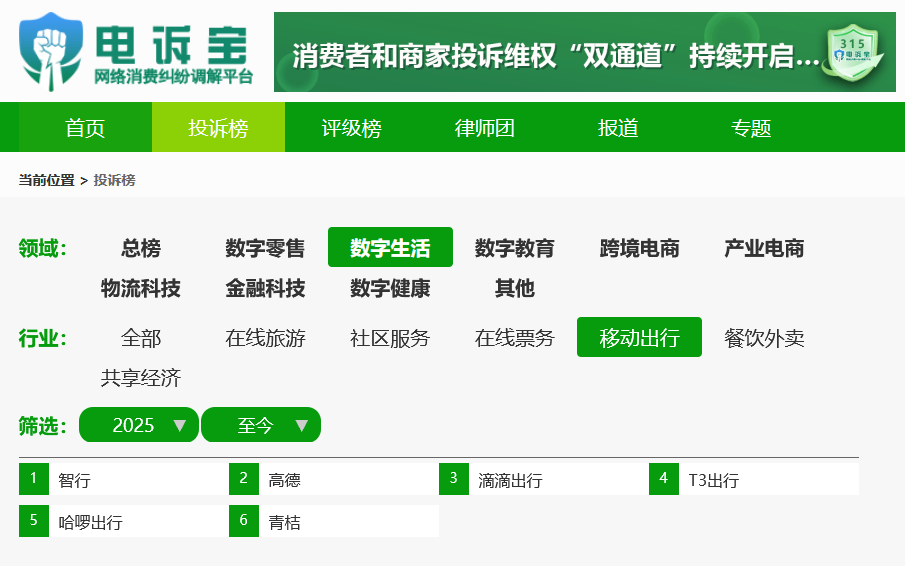Open the 消费者和商家投诉维权 banner
The width and height of the screenshot is (905, 566).
click(585, 52)
